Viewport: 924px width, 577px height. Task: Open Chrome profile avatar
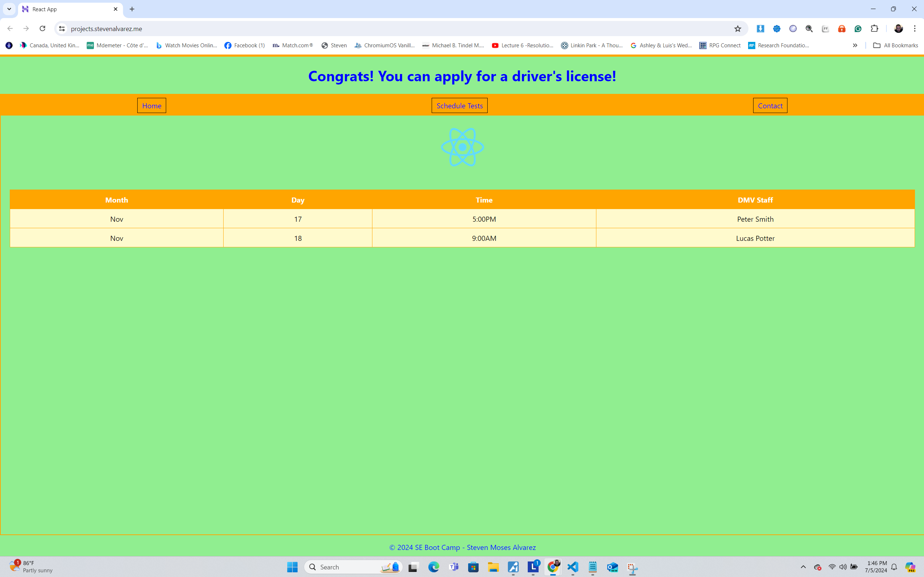(898, 29)
